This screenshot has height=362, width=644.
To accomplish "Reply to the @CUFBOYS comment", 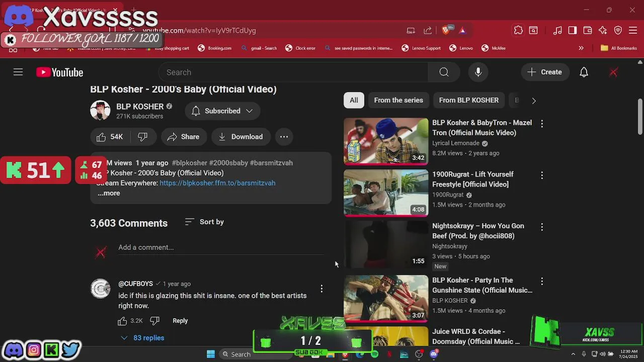I will 180,321.
